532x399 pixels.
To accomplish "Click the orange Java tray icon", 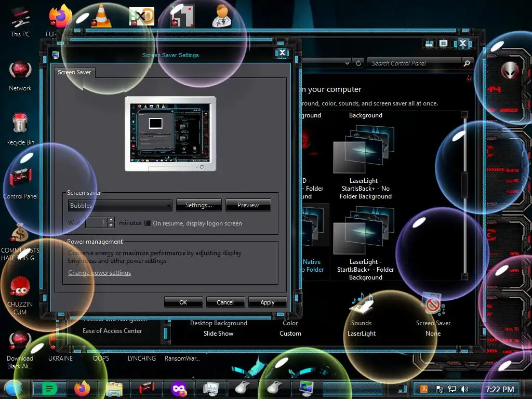I will click(x=424, y=389).
